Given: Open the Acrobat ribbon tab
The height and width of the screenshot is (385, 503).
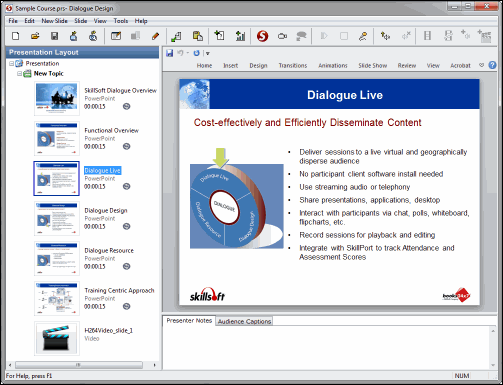Looking at the screenshot, I should point(460,65).
